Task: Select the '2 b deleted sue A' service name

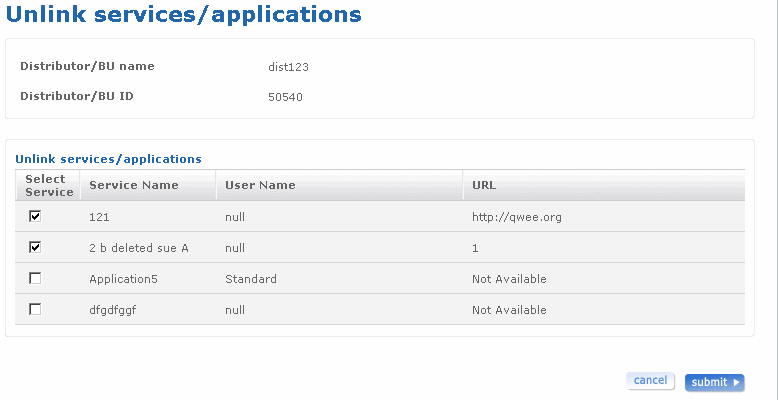Action: coord(139,248)
